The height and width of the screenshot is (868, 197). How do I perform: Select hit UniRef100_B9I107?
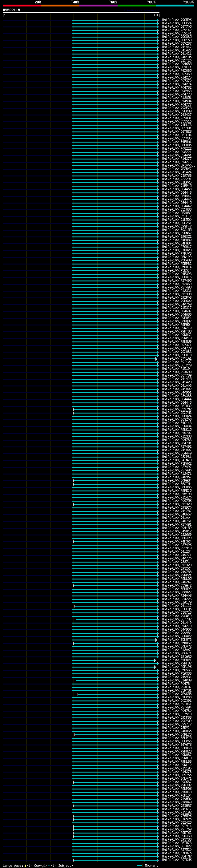click(176, 362)
